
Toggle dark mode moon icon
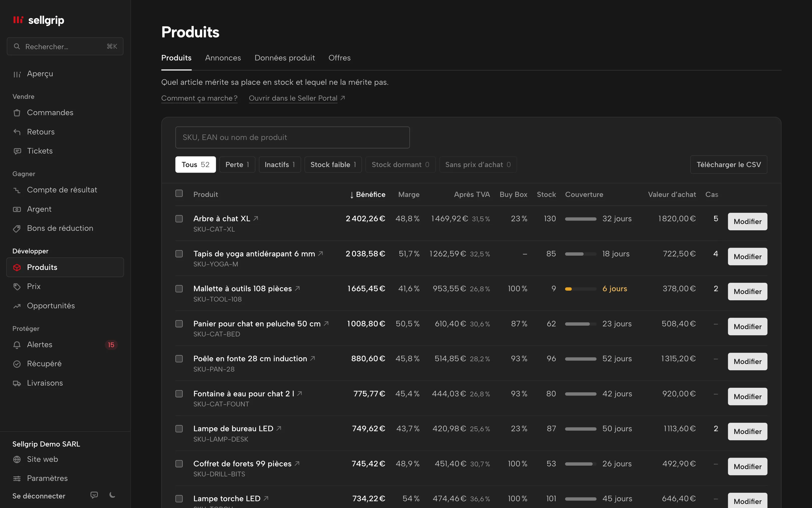click(x=113, y=495)
